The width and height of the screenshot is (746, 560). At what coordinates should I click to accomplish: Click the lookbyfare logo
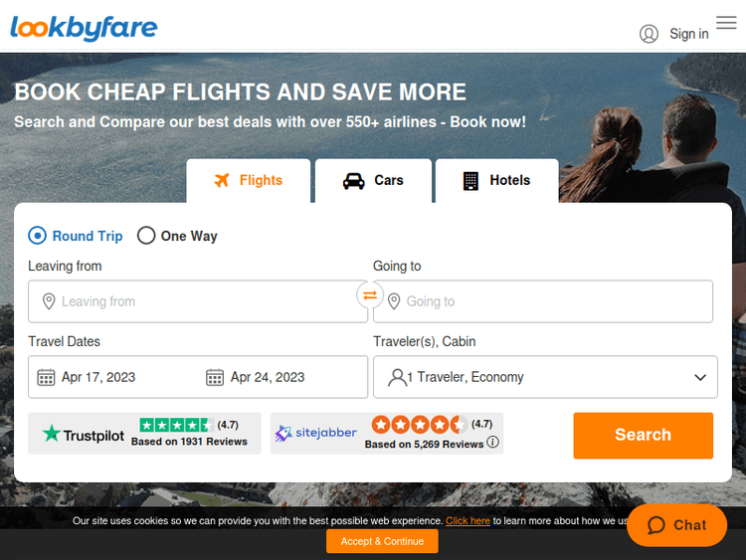tap(84, 28)
